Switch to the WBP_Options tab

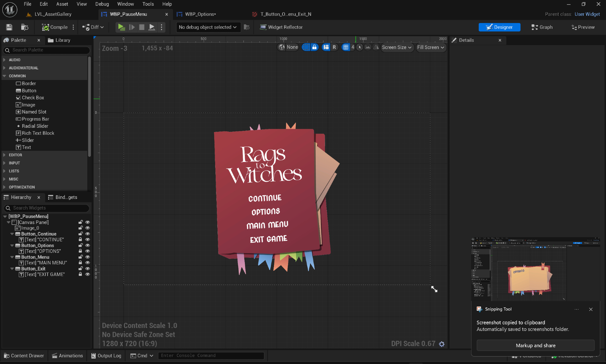(200, 14)
